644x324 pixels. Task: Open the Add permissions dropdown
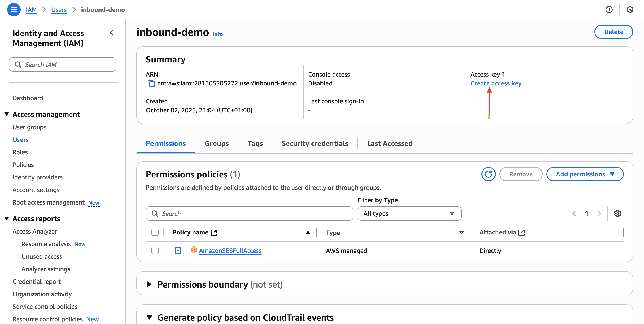(585, 174)
